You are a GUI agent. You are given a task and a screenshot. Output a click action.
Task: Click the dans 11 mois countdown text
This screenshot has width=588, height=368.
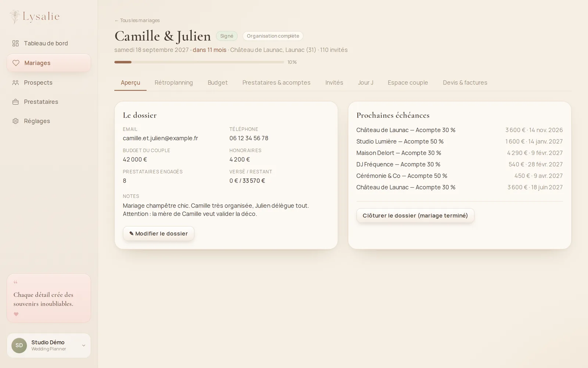pyautogui.click(x=209, y=50)
